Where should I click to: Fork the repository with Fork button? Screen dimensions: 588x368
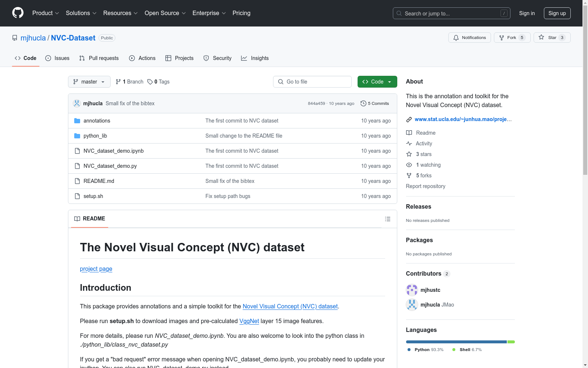(512, 38)
